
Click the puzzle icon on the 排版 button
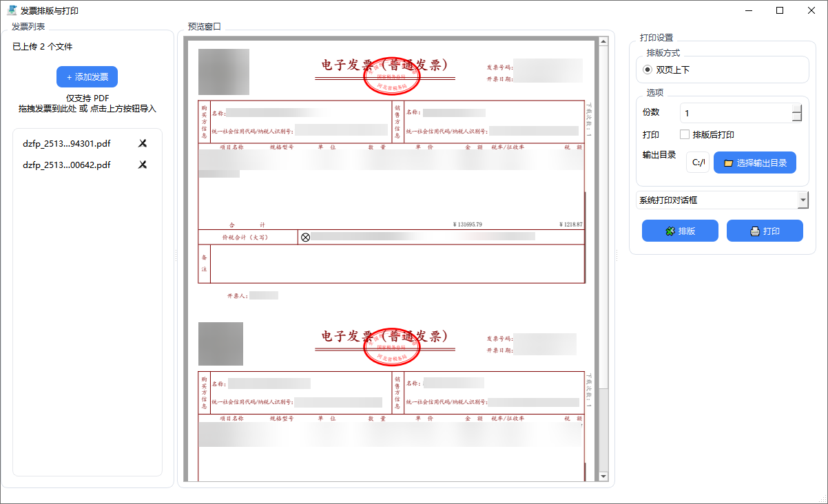point(670,231)
